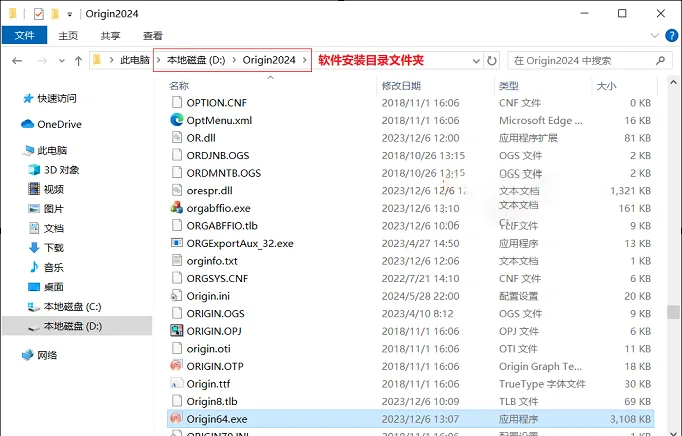Open 桌面 folder in sidebar
Image resolution: width=682 pixels, height=436 pixels.
[x=53, y=287]
